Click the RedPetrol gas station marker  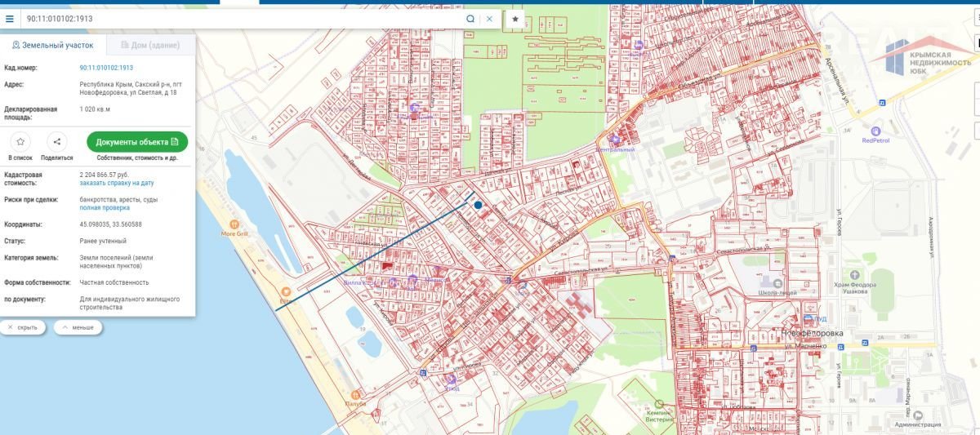pyautogui.click(x=875, y=131)
